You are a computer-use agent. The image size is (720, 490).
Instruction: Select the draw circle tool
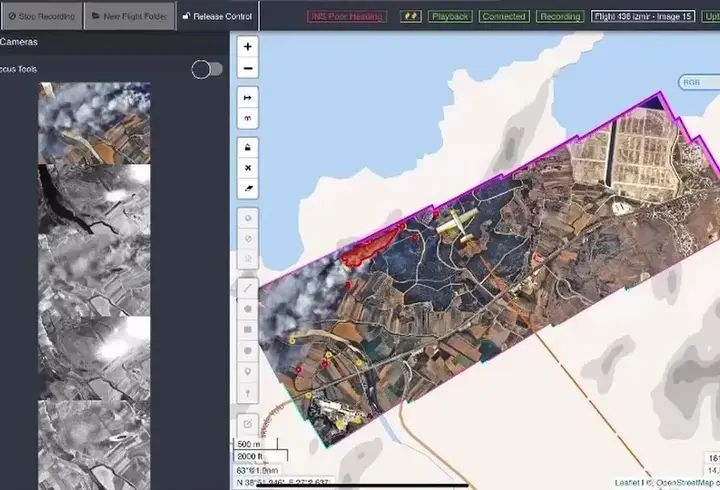(x=248, y=351)
